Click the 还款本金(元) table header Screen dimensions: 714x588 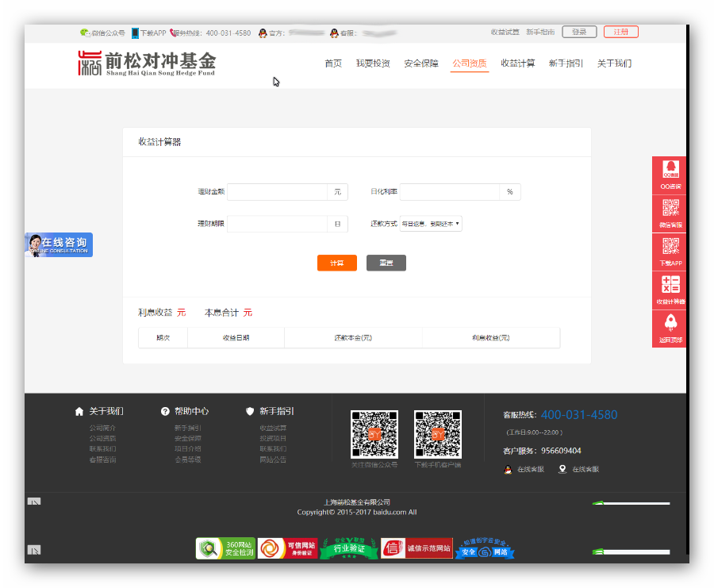[353, 338]
